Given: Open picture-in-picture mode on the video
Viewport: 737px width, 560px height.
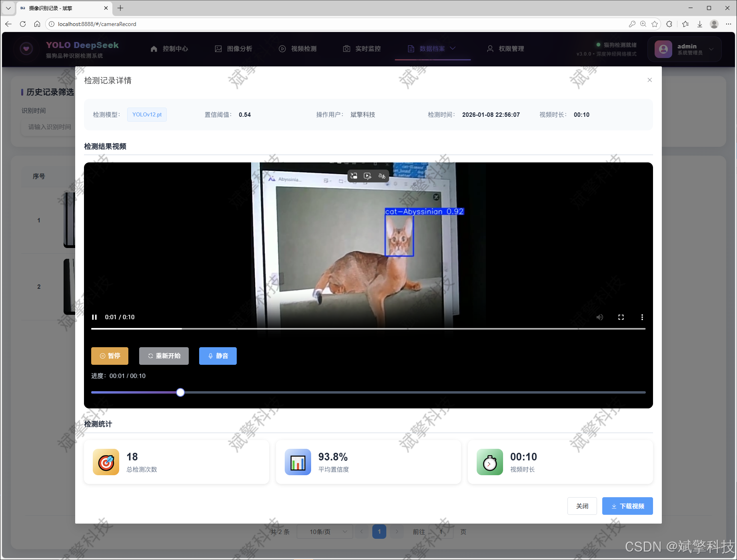Looking at the screenshot, I should (354, 176).
